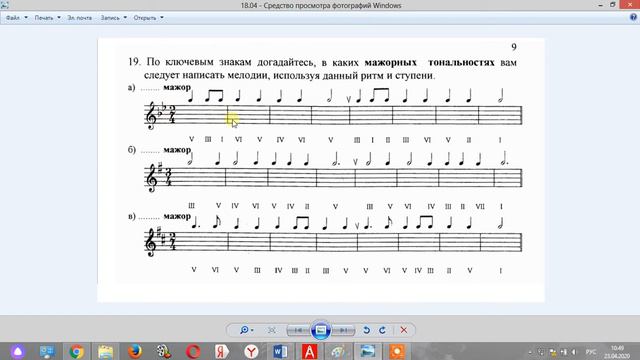
Task: Launch Opera browser from the taskbar
Action: tap(193, 351)
